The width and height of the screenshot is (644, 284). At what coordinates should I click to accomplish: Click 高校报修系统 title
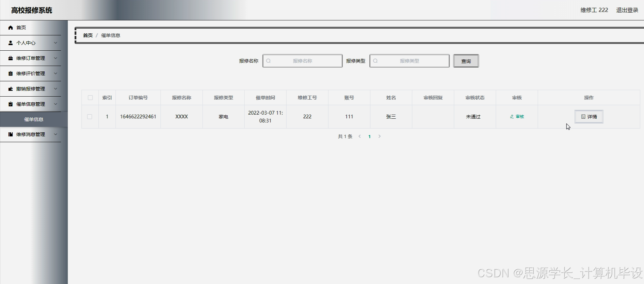pyautogui.click(x=32, y=10)
